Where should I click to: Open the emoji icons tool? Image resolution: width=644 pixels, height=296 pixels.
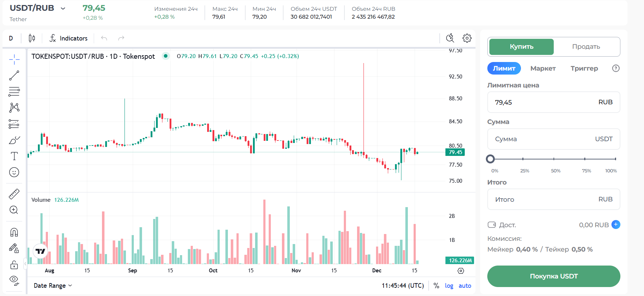[14, 172]
